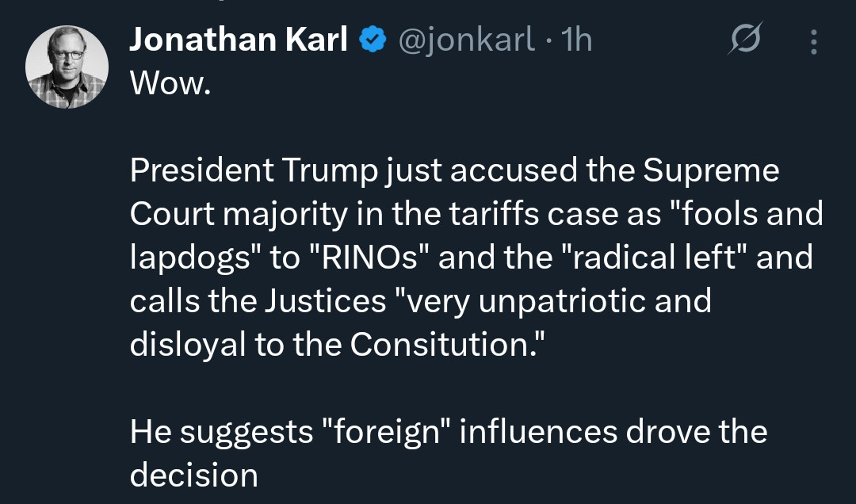The image size is (856, 504).
Task: Open the three-dot more options menu
Action: [813, 41]
